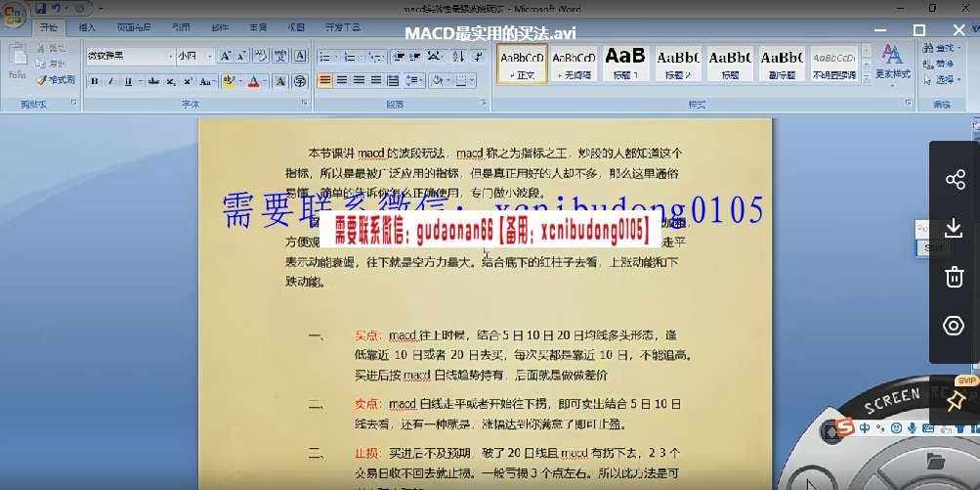Toggle Strikethrough (abc) formatting
980x490 pixels.
tap(153, 81)
